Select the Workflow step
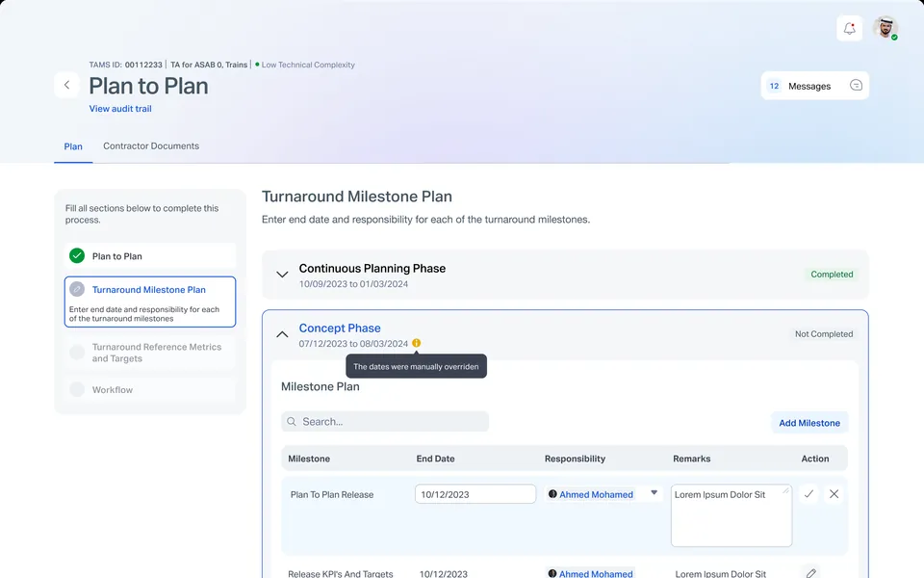 (150, 390)
